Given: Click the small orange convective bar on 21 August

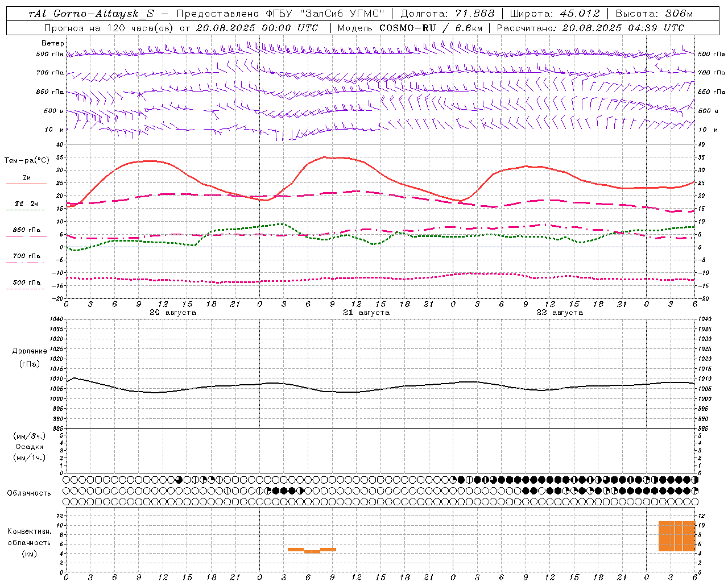Looking at the screenshot, I should coord(312,550).
